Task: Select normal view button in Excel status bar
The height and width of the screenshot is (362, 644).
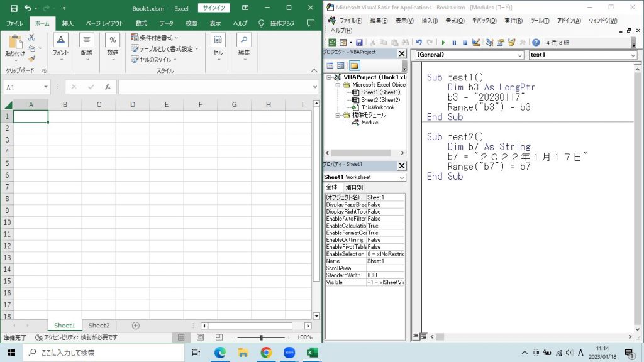Action: [x=181, y=337]
